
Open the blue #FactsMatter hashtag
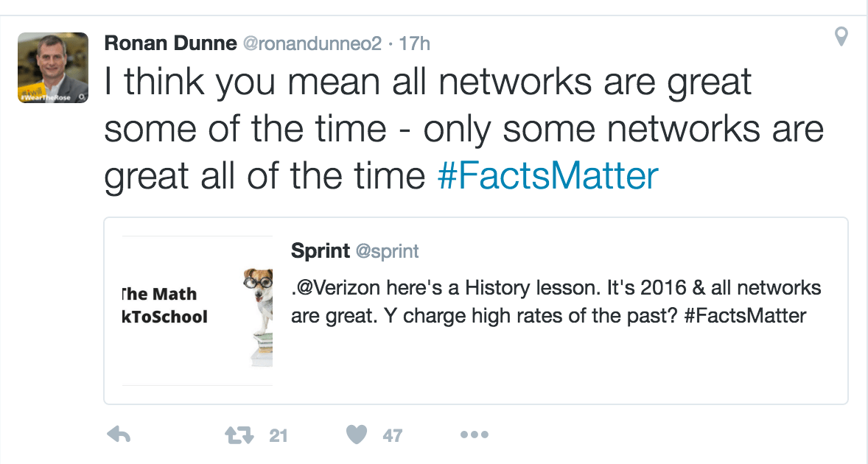pyautogui.click(x=547, y=176)
